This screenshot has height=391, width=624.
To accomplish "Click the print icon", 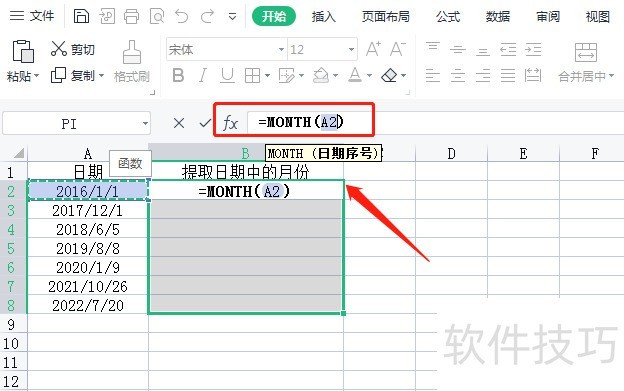I will click(131, 17).
